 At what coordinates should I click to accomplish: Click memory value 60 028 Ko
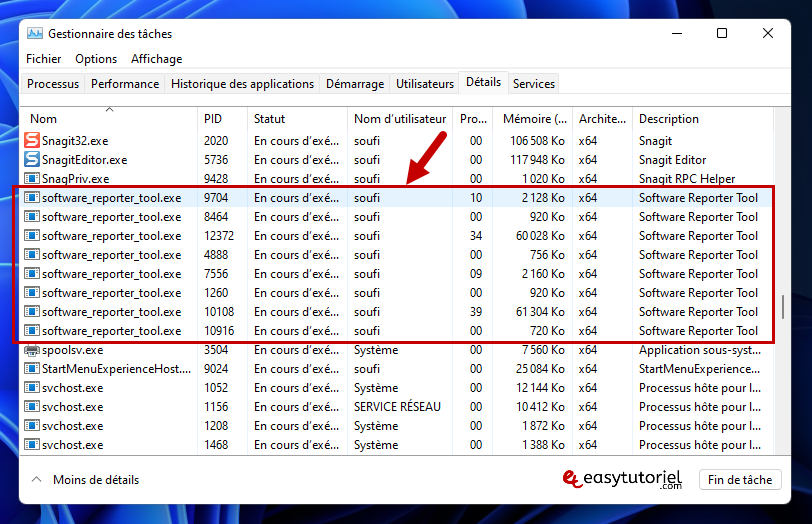click(540, 236)
